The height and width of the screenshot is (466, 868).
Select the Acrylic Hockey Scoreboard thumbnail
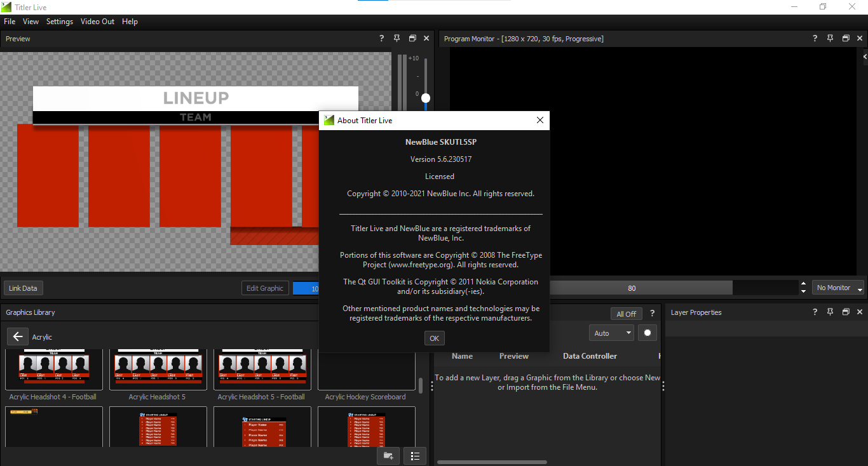pyautogui.click(x=367, y=369)
